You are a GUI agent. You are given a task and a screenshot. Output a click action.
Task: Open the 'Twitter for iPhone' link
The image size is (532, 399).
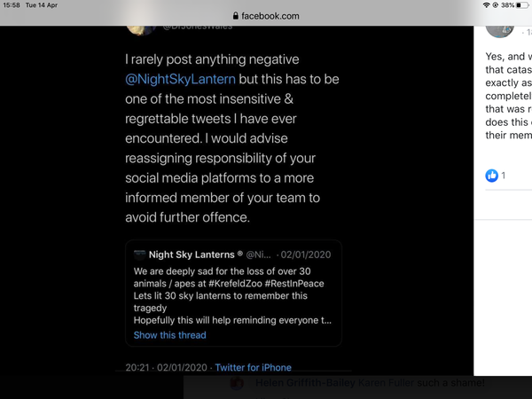coord(253,367)
